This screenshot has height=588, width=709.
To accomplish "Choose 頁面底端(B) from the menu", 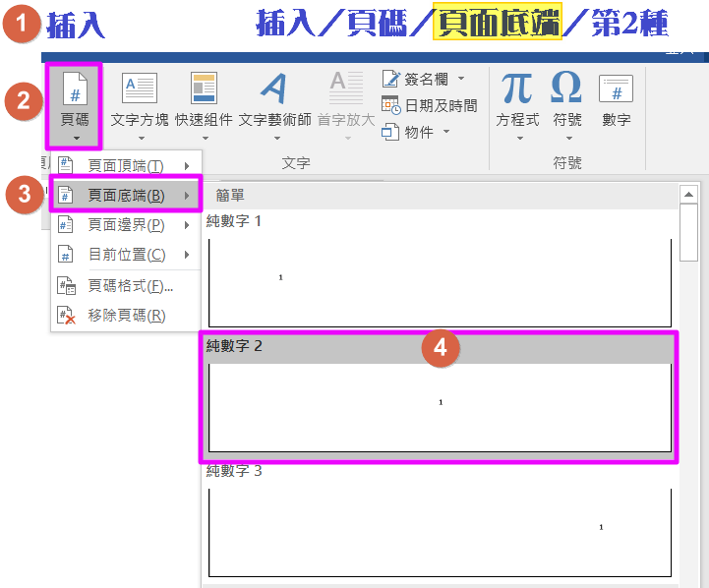I will [x=126, y=196].
